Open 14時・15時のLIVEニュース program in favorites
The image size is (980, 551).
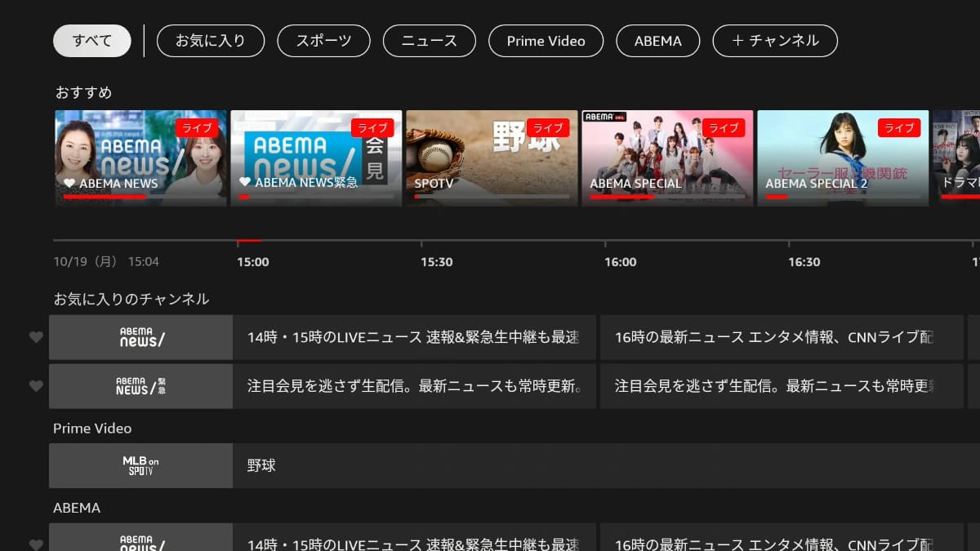pyautogui.click(x=414, y=337)
